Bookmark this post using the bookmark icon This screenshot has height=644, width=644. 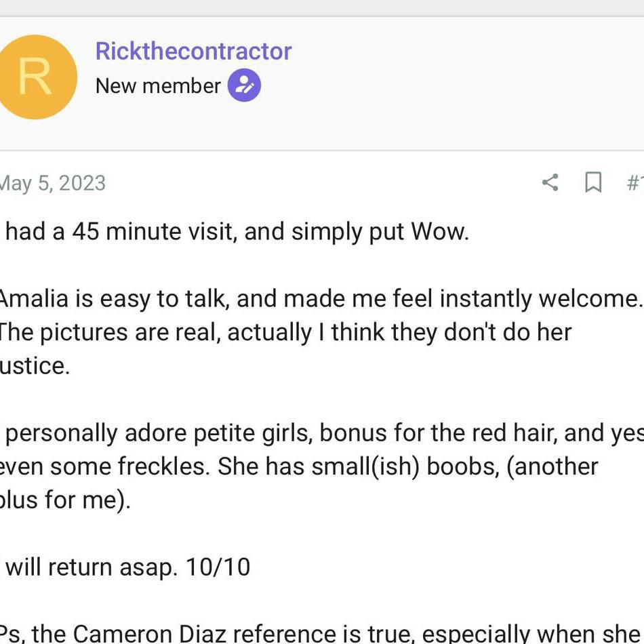[x=593, y=182]
